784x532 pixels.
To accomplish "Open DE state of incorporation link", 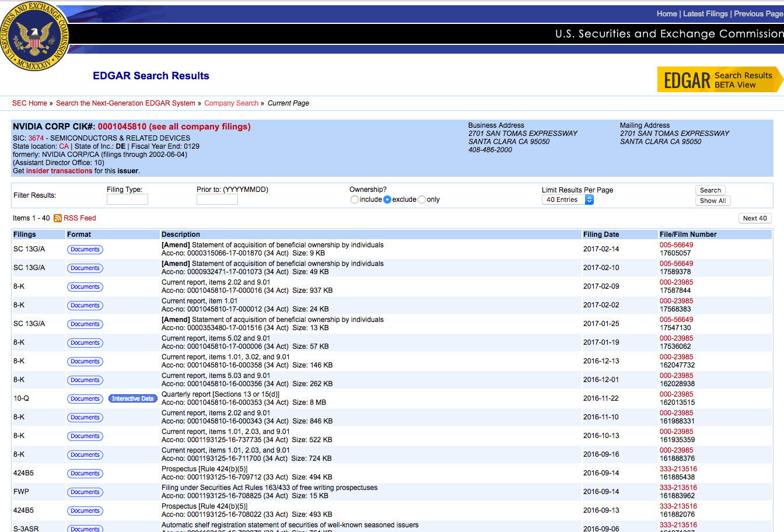I will click(121, 146).
